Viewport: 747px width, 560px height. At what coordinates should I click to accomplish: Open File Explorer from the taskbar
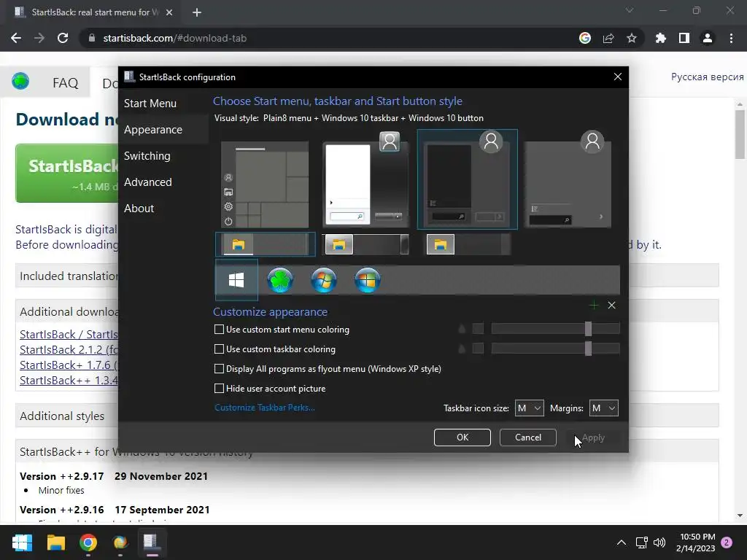click(x=55, y=542)
